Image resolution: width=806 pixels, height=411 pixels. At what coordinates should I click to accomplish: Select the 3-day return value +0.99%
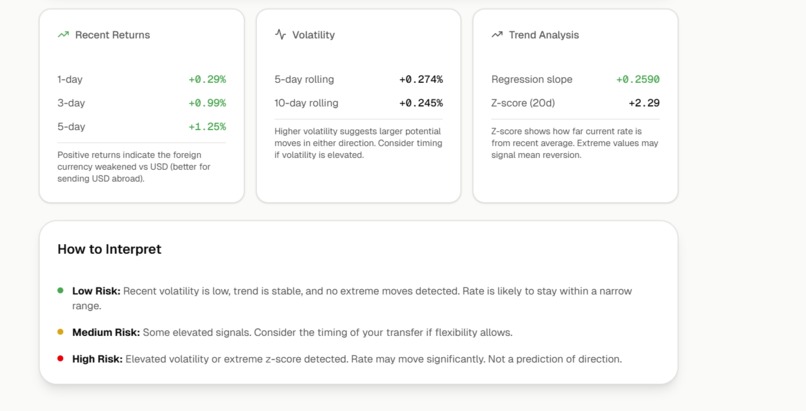point(207,103)
